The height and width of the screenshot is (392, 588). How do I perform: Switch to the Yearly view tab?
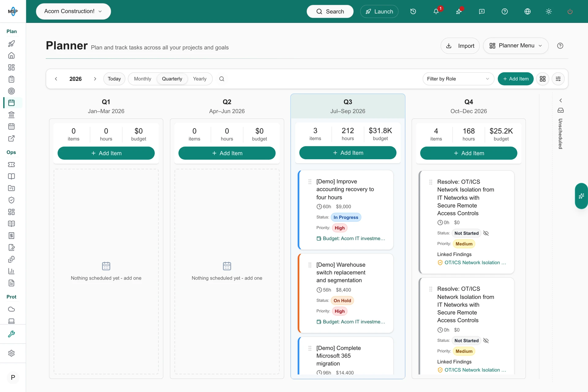coord(200,79)
